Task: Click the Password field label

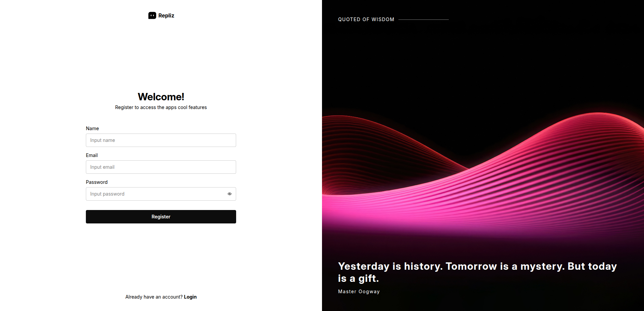Action: pyautogui.click(x=97, y=182)
